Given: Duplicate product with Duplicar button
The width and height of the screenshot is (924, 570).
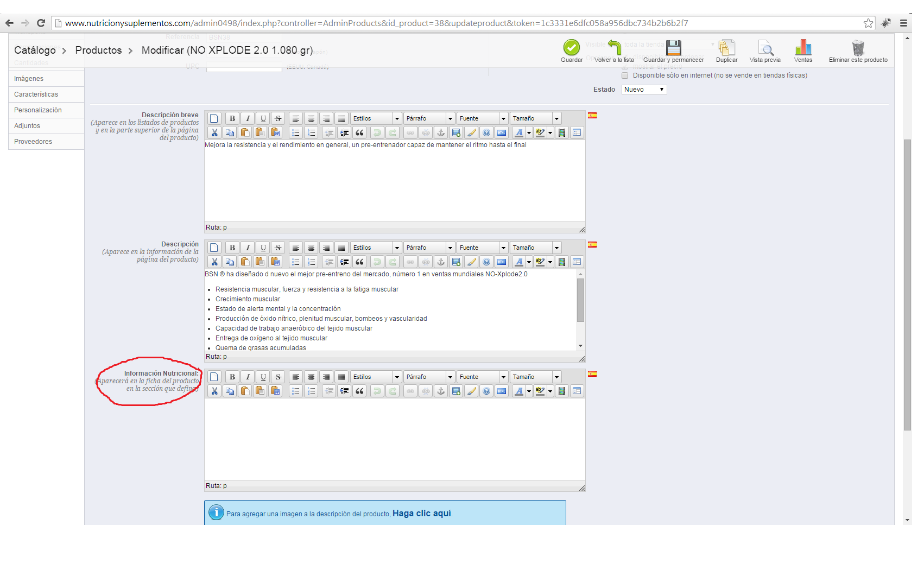Looking at the screenshot, I should tap(726, 51).
